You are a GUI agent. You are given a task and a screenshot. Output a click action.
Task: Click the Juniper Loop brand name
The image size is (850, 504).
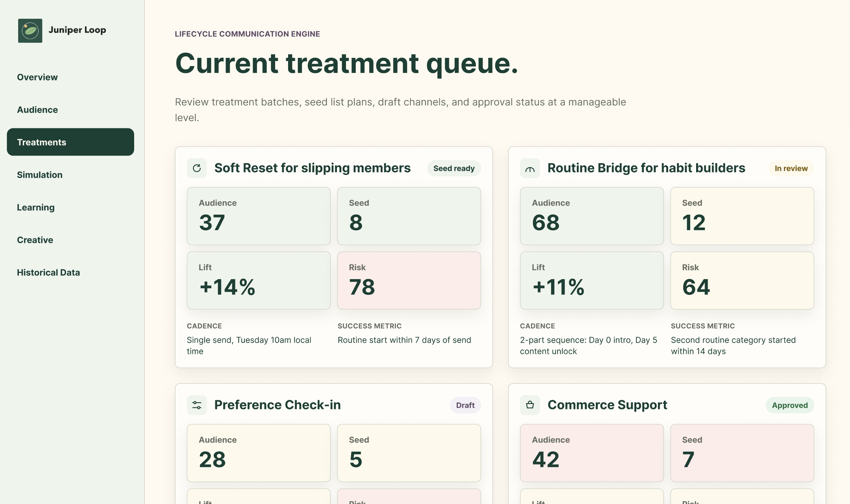coord(77,30)
